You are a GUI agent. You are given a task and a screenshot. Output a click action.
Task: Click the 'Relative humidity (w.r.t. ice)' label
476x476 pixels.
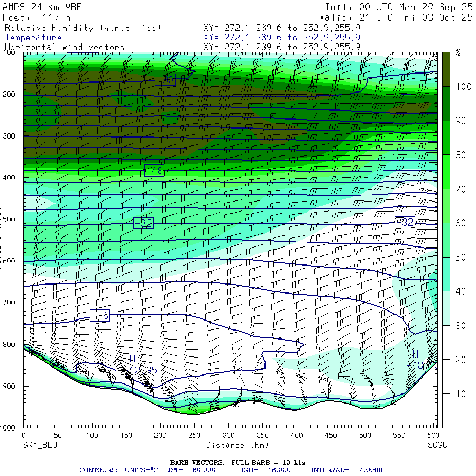point(83,28)
